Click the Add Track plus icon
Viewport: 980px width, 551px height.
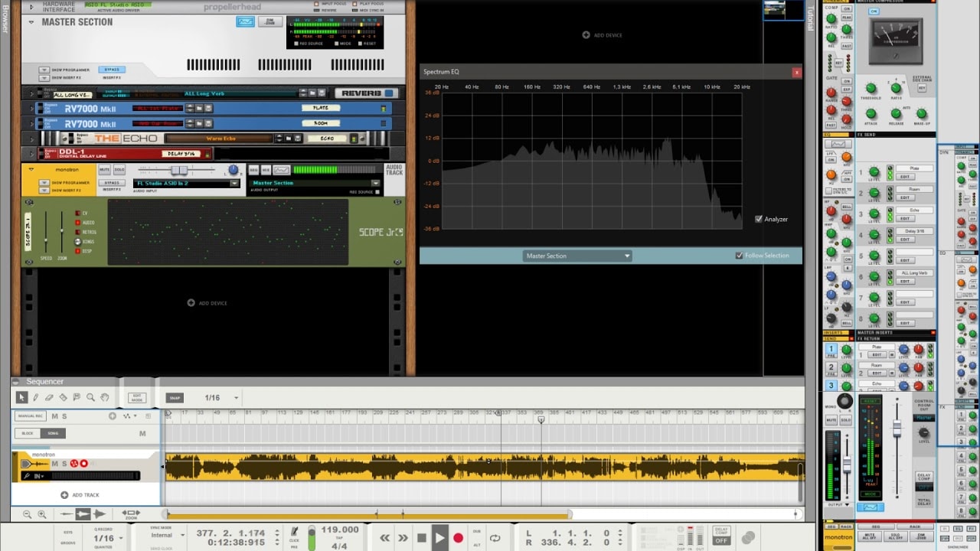tap(64, 495)
